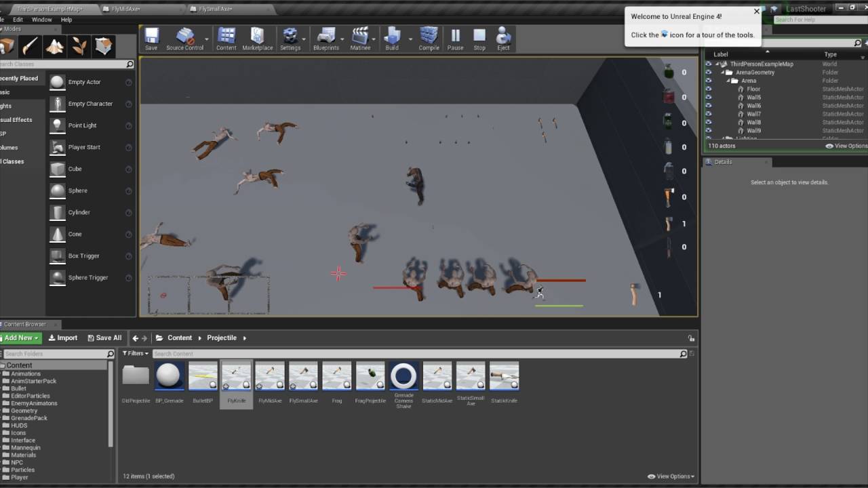Open the Filters dropdown in Content Browser
The height and width of the screenshot is (488, 868).
point(135,353)
